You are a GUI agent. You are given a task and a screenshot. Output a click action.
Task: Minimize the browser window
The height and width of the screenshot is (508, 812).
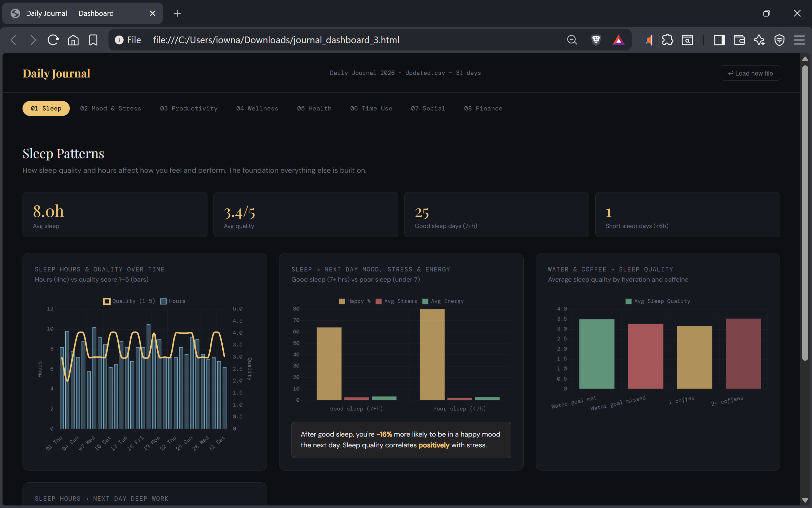[x=736, y=13]
